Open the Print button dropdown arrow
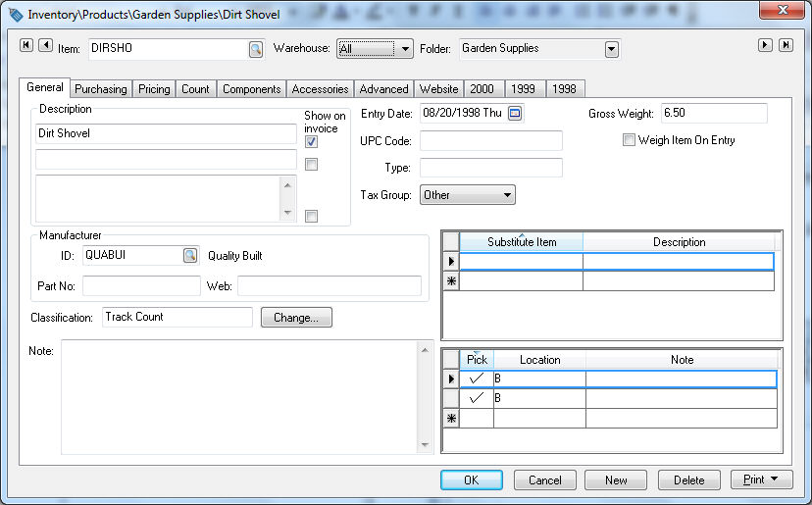Image resolution: width=812 pixels, height=505 pixels. click(775, 480)
